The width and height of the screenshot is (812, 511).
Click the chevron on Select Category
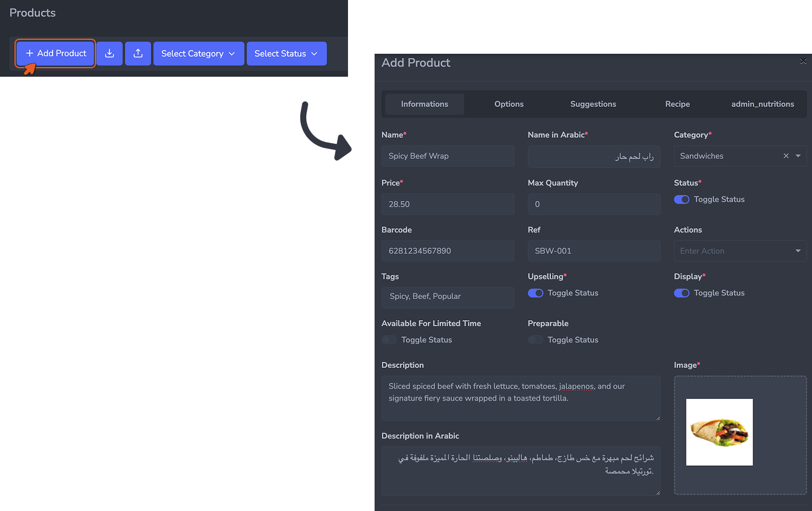[231, 54]
